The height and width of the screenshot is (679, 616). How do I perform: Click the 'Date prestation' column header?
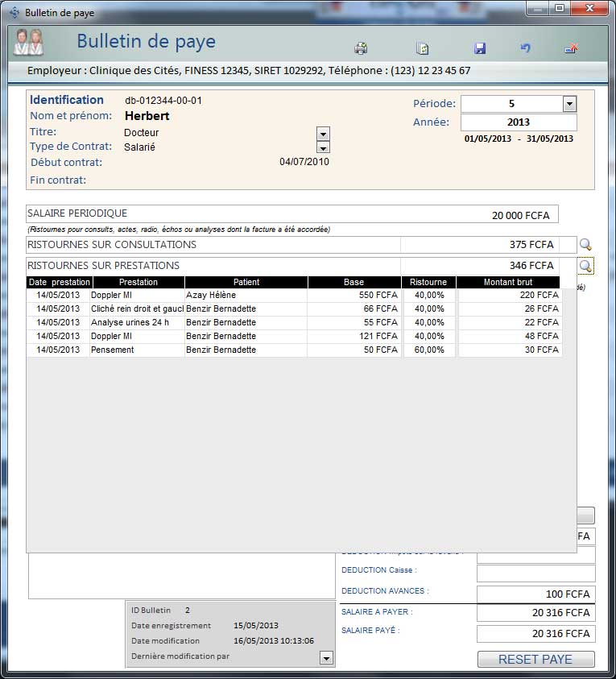[x=60, y=283]
